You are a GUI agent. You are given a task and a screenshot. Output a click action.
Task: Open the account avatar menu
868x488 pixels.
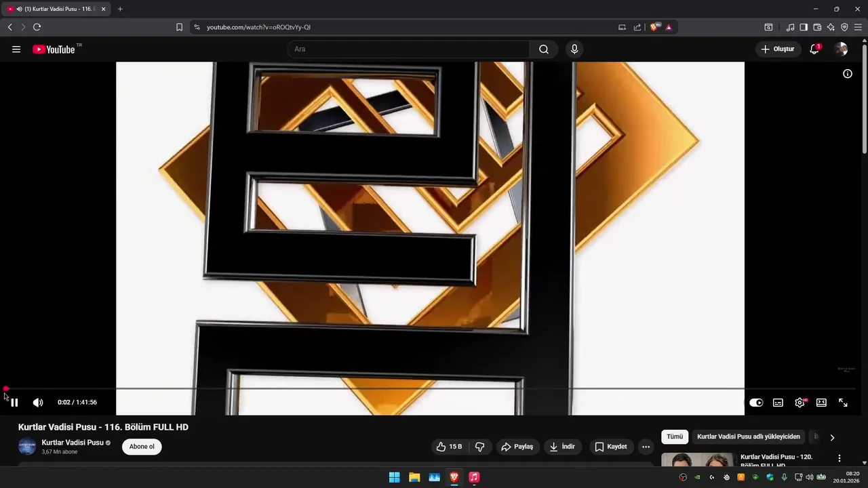pyautogui.click(x=841, y=49)
